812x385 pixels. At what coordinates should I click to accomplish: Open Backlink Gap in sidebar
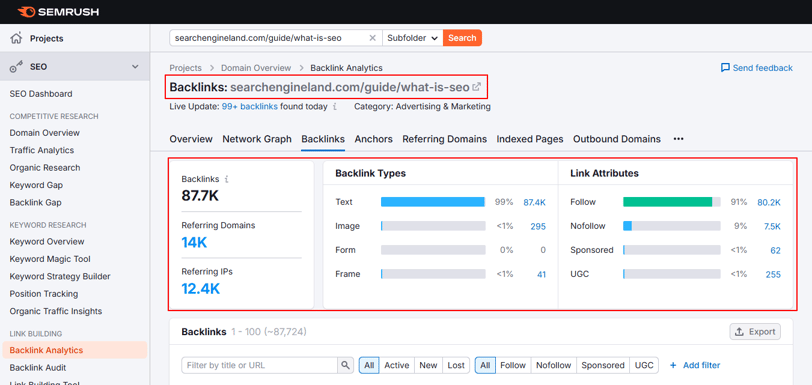[x=35, y=203]
